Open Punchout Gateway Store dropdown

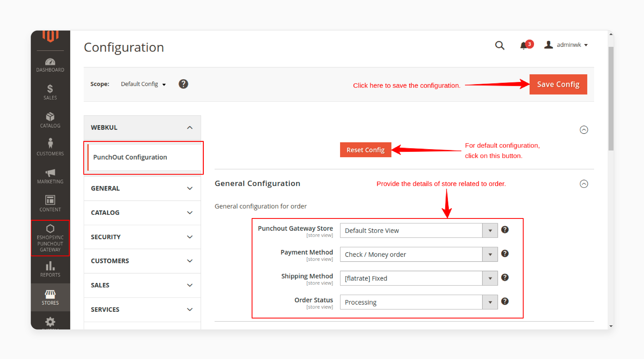click(x=419, y=230)
